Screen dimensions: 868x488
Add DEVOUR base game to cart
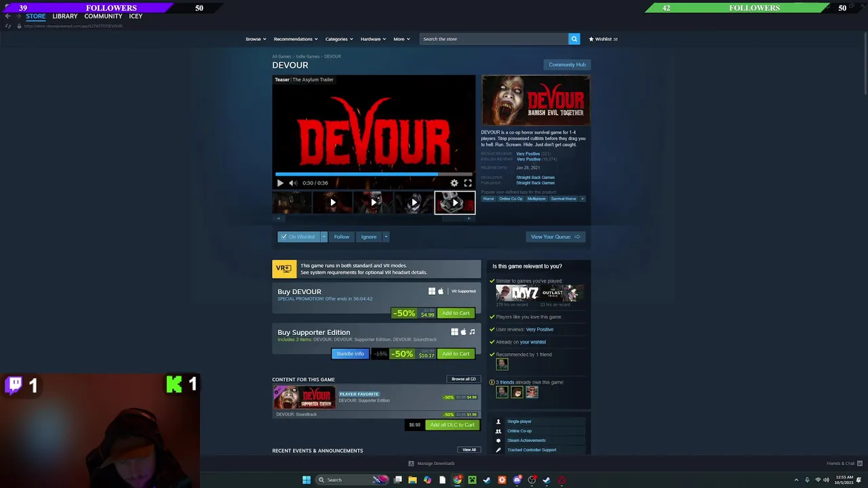click(456, 313)
